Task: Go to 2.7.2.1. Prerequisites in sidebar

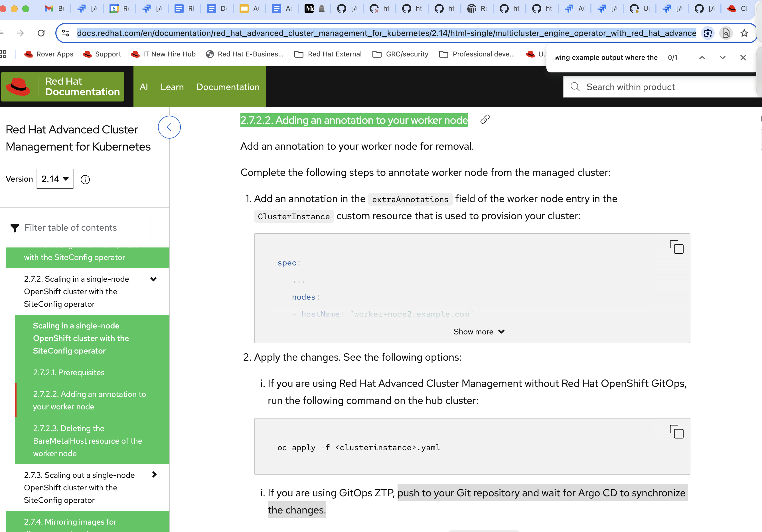Action: 69,372
